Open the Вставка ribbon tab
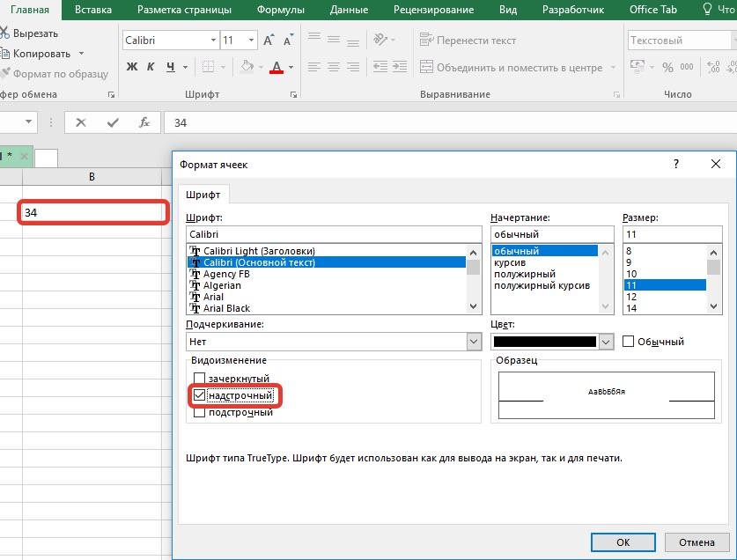The image size is (737, 560). [93, 10]
